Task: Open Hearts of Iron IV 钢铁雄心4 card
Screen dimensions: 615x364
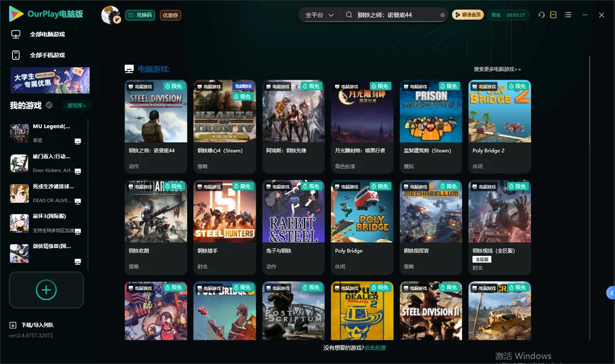Action: pyautogui.click(x=224, y=127)
